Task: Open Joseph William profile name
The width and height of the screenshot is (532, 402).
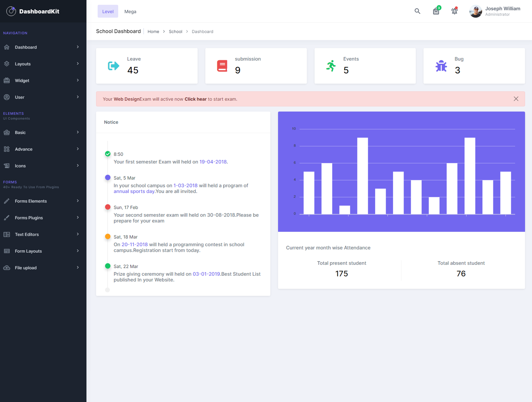Action: [503, 9]
